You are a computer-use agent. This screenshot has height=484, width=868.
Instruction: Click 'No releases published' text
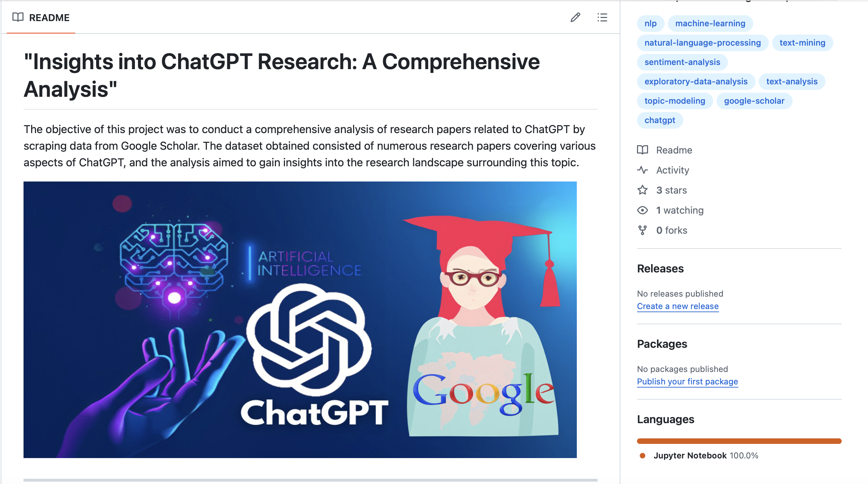(680, 294)
